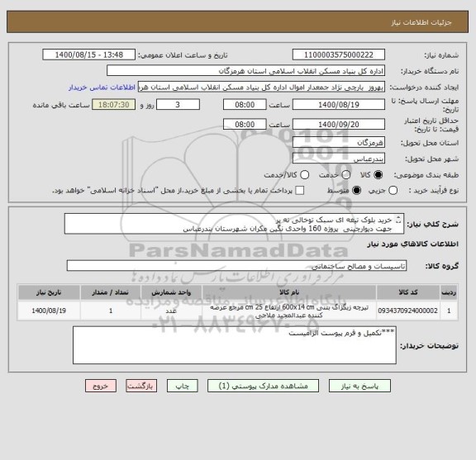Click the need date 1400/08/19 table cell

click(x=49, y=311)
